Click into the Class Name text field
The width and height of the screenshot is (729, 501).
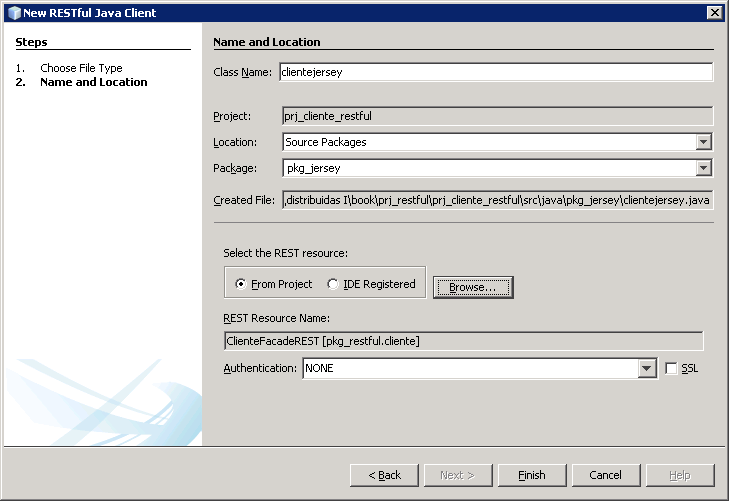point(495,72)
